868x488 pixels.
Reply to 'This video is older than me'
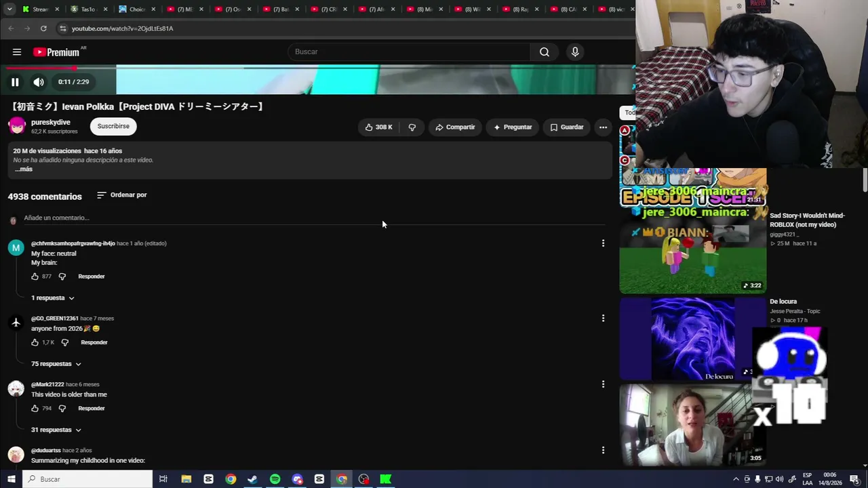click(92, 409)
